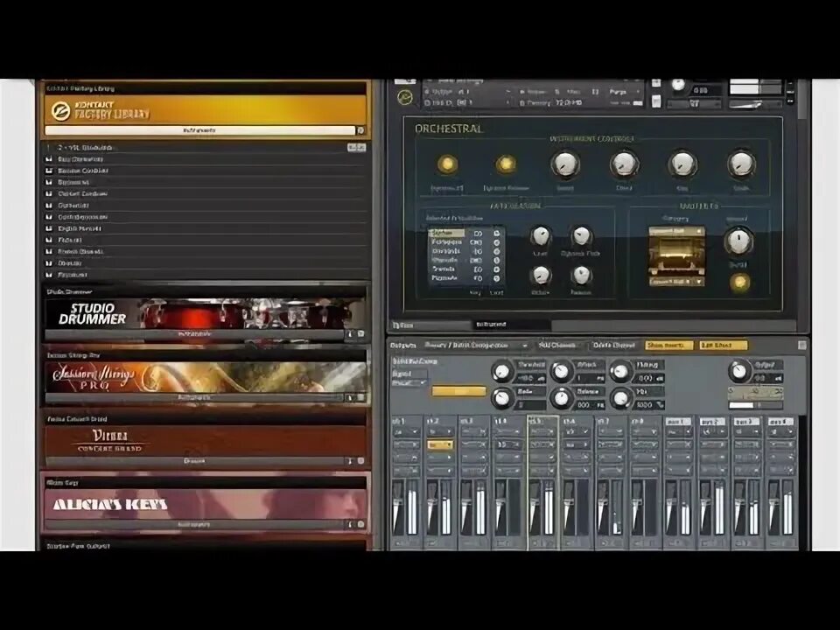Click the round icon beside the Sustain articulation

tap(497, 234)
